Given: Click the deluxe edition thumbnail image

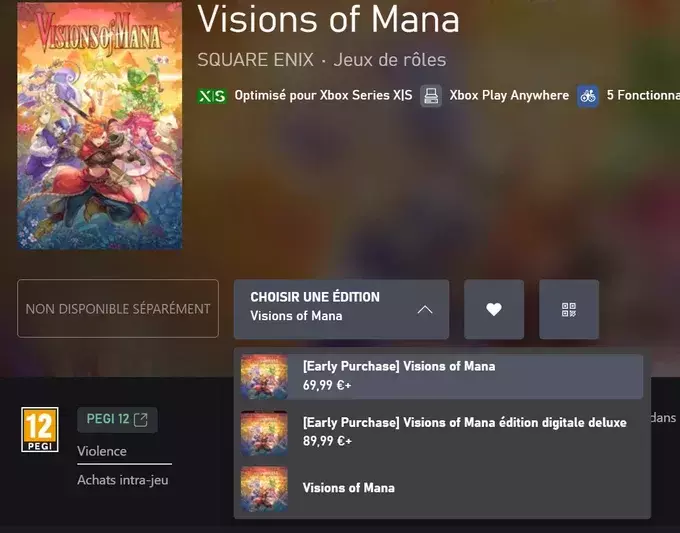Looking at the screenshot, I should pos(264,433).
